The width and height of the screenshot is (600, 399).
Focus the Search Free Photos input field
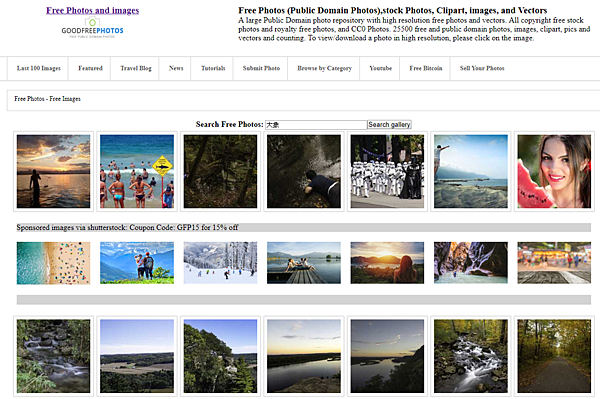pyautogui.click(x=316, y=125)
